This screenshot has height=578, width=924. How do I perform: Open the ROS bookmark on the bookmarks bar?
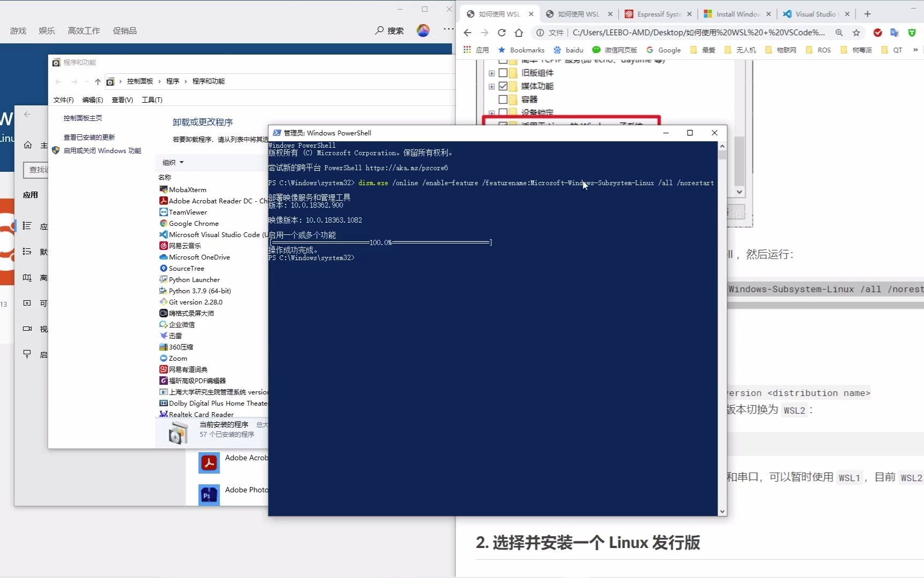(823, 50)
